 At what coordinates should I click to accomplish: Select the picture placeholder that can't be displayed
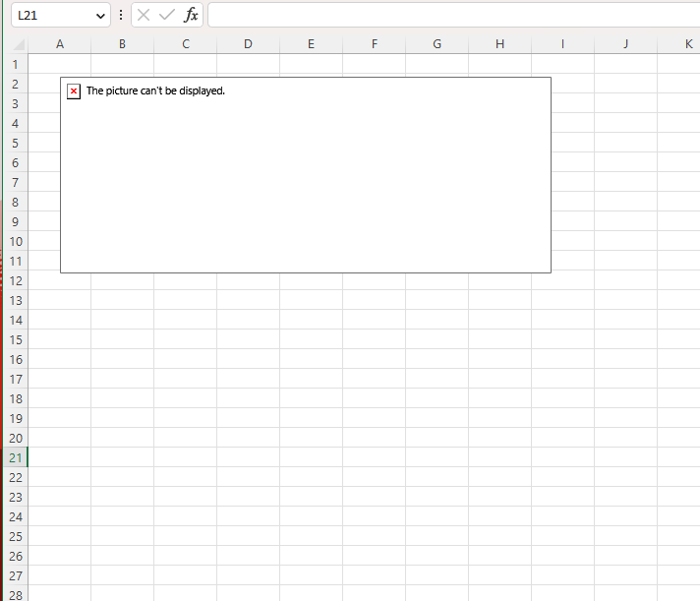(306, 175)
